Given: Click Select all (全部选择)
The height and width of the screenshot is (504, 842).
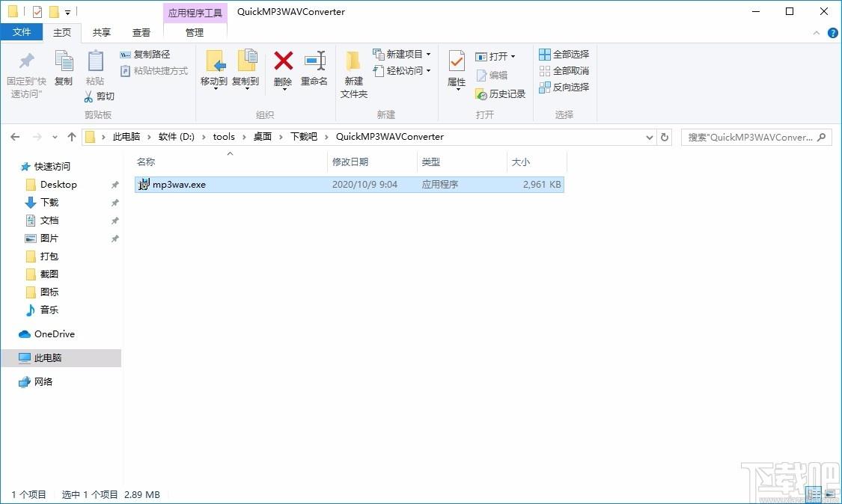Looking at the screenshot, I should tap(564, 54).
